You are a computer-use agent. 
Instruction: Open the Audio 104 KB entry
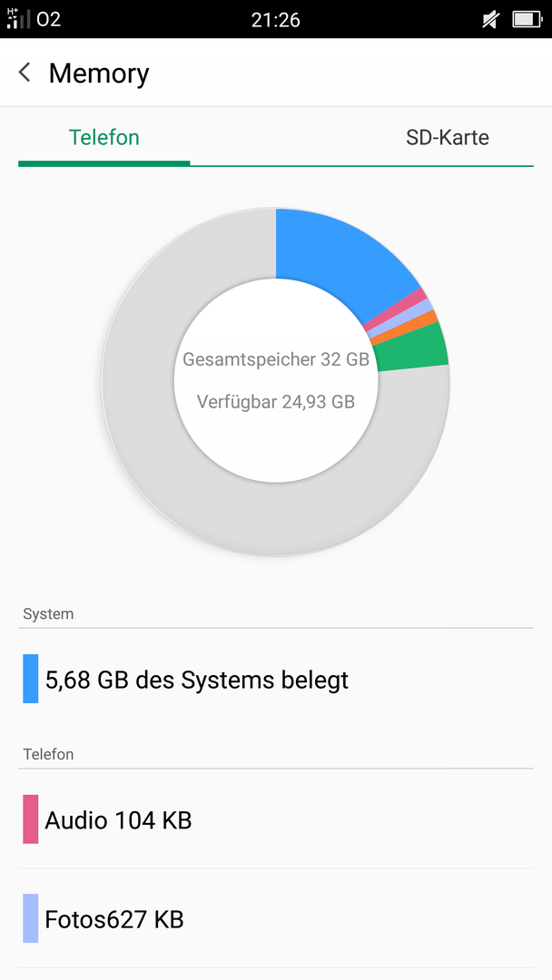(x=276, y=819)
